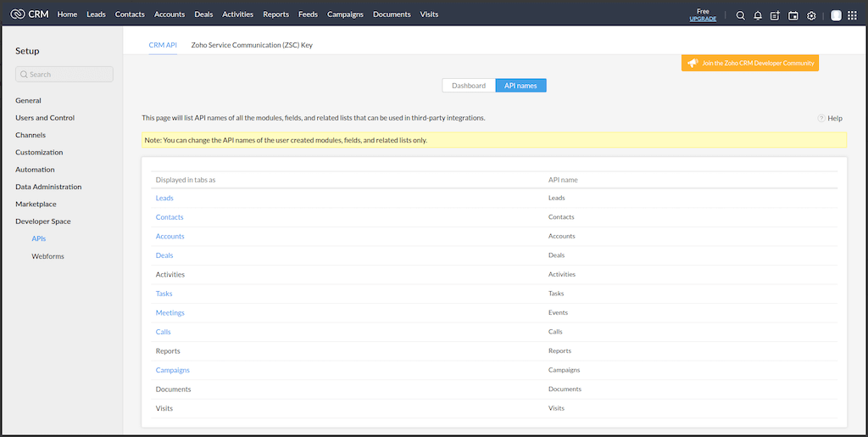Select the API names toggle button
868x437 pixels.
point(520,86)
